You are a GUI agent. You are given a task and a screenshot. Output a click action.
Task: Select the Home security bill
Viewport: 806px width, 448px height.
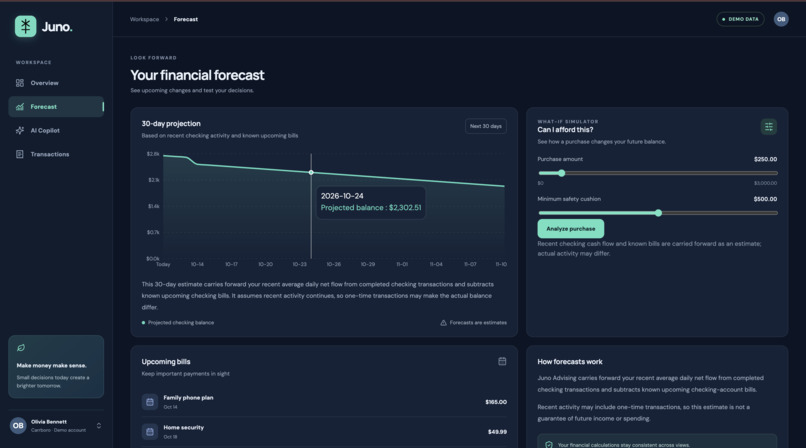click(x=324, y=432)
